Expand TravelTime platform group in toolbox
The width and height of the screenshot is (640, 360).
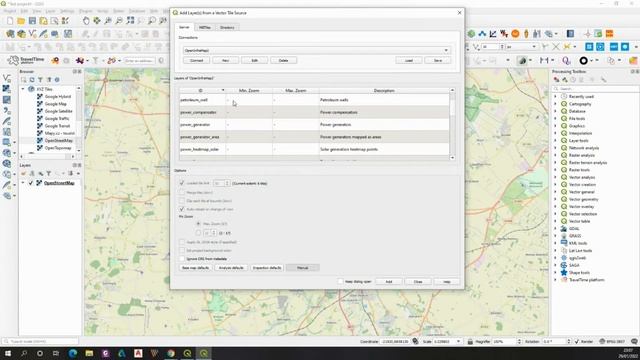pyautogui.click(x=555, y=280)
